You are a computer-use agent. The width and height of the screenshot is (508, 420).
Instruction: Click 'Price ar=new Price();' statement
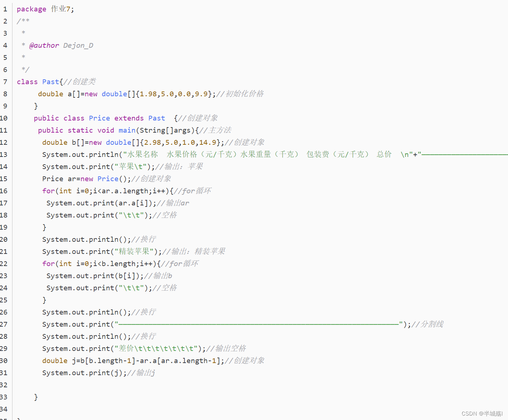[x=86, y=179]
